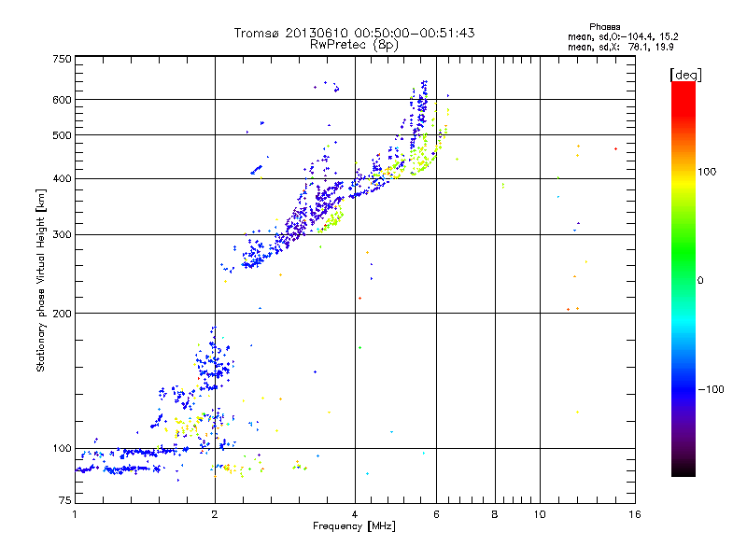The image size is (747, 560).
Task: Select the 'mean, sd,X: 78.1, 19.9' statistic
Action: 620,47
